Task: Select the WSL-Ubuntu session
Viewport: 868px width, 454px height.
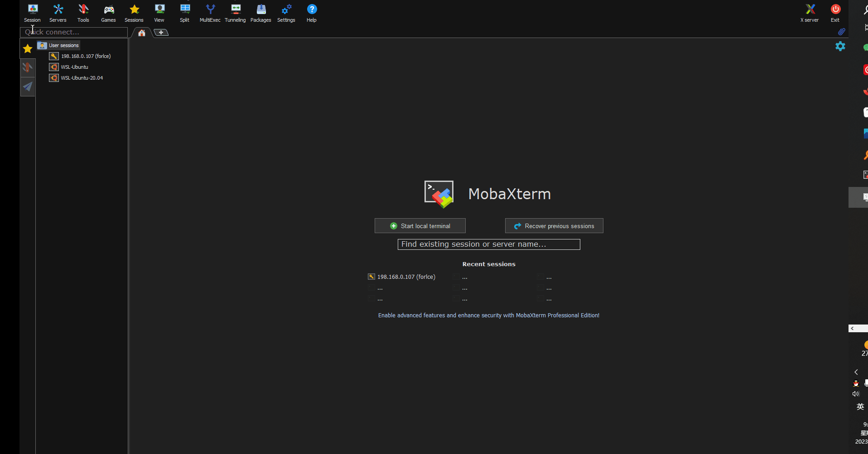Action: pyautogui.click(x=69, y=67)
